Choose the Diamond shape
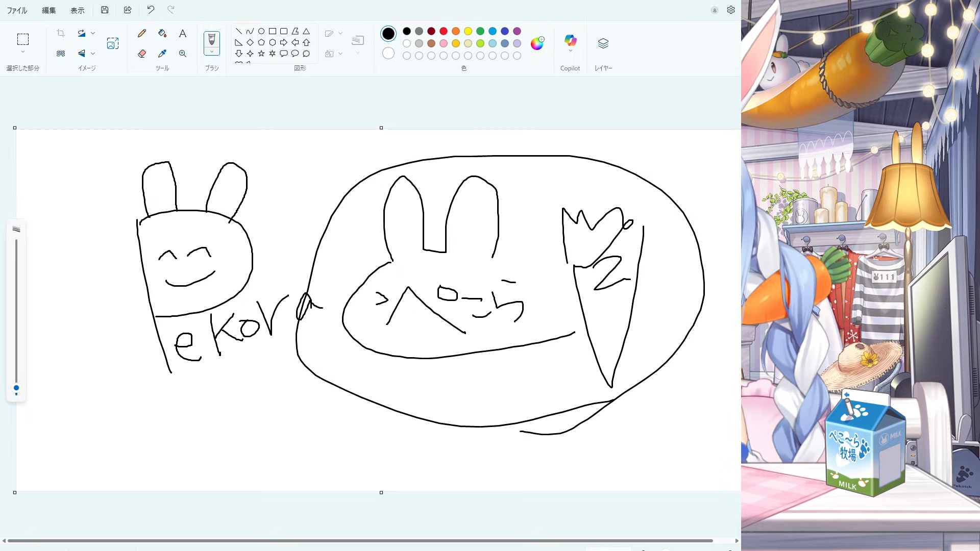The height and width of the screenshot is (551, 980). [250, 42]
